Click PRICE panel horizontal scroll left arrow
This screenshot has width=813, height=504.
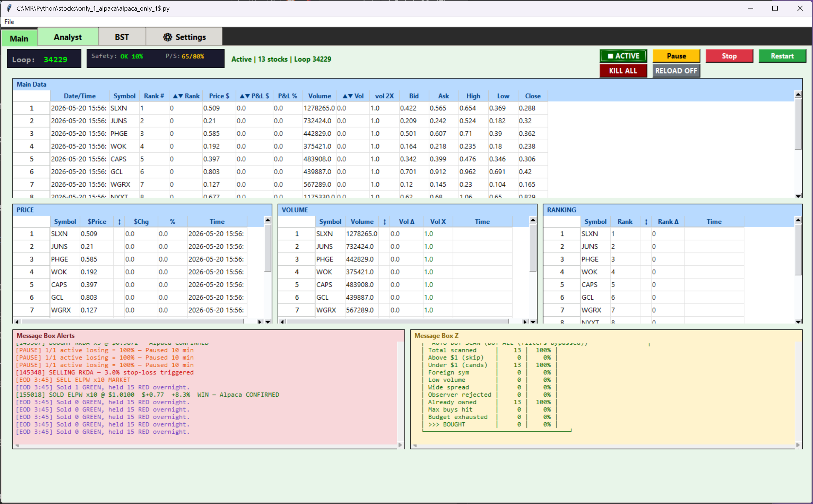click(17, 322)
